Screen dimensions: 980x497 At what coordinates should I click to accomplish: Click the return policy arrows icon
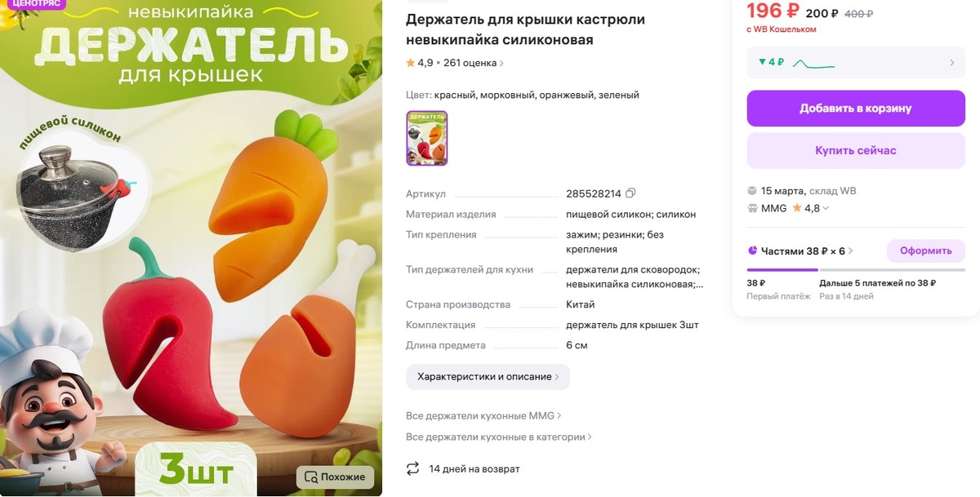point(413,468)
